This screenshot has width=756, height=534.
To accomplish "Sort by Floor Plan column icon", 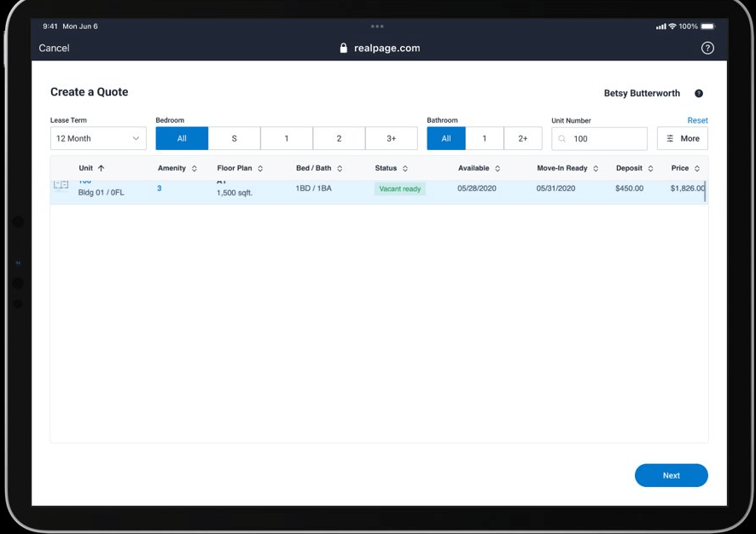I will point(260,169).
